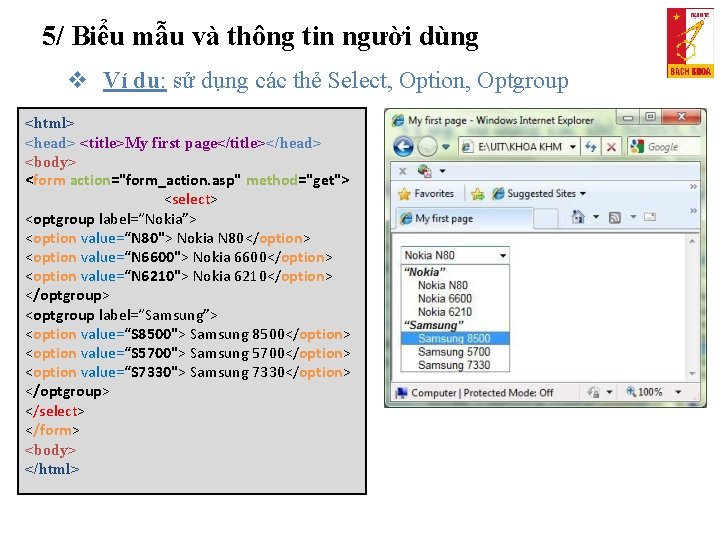The height and width of the screenshot is (540, 720).
Task: Open the Home button dropdown arrow
Action: point(596,216)
